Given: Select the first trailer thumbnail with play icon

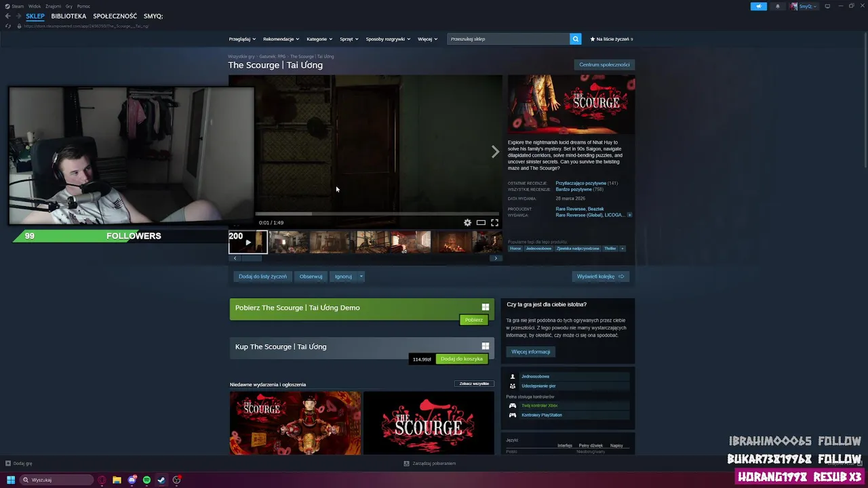Looking at the screenshot, I should [x=248, y=242].
